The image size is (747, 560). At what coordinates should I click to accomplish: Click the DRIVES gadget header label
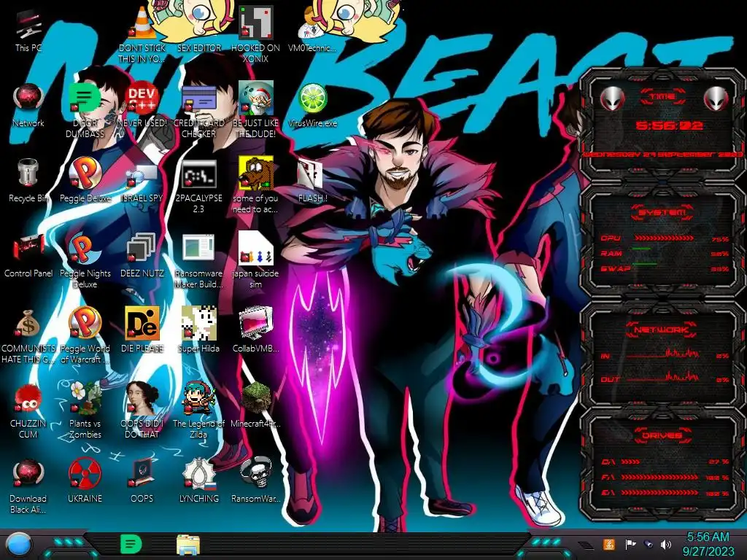pos(662,435)
